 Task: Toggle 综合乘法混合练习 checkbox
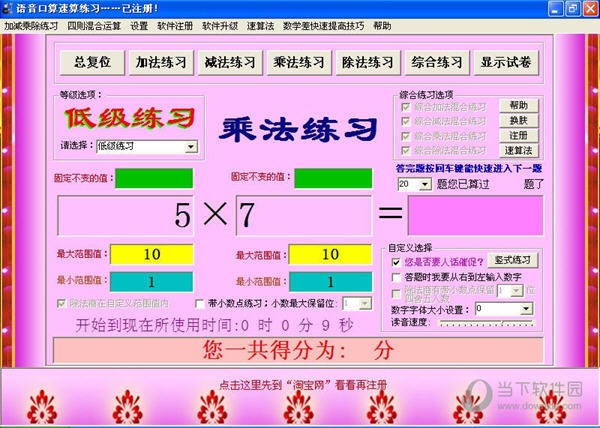406,136
